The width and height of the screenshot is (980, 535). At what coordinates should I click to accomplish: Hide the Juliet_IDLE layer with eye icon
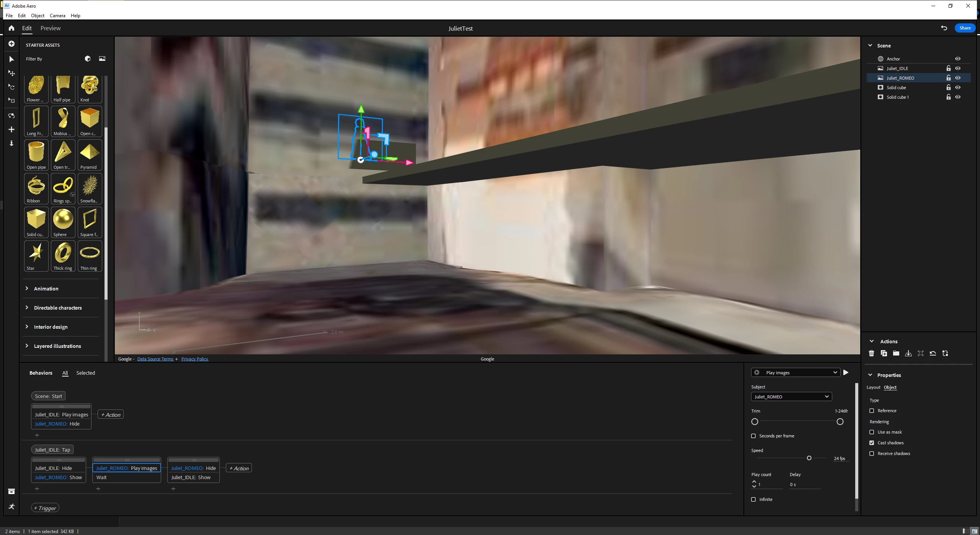958,68
